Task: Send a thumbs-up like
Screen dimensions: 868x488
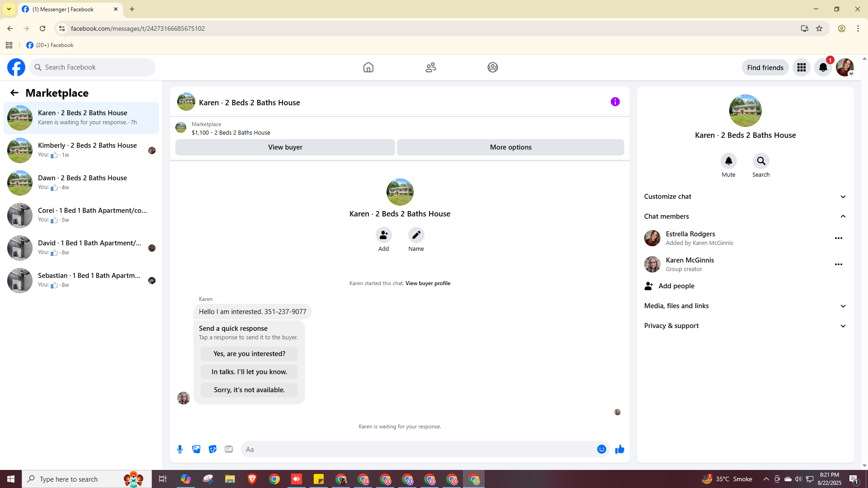Action: click(x=619, y=449)
